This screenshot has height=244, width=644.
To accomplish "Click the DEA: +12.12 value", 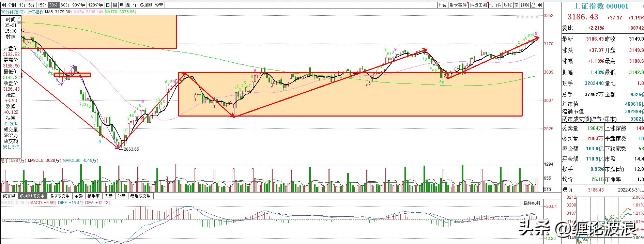I will click(96, 203).
